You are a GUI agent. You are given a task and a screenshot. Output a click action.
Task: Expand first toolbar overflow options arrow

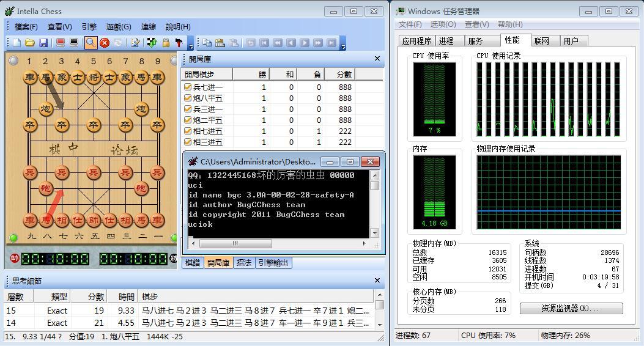pos(191,43)
